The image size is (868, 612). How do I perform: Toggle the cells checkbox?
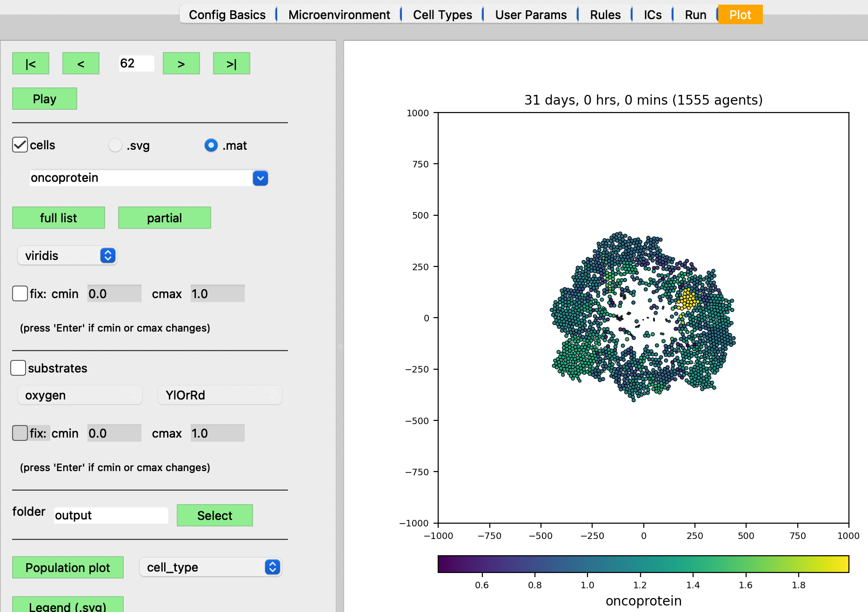(x=20, y=145)
